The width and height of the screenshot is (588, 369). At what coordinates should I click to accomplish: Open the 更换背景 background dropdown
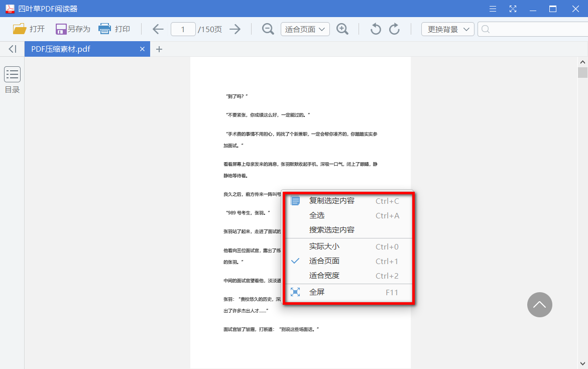click(447, 29)
